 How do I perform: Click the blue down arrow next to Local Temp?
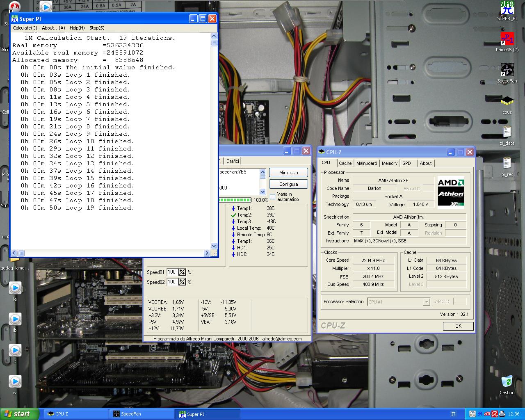click(233, 228)
